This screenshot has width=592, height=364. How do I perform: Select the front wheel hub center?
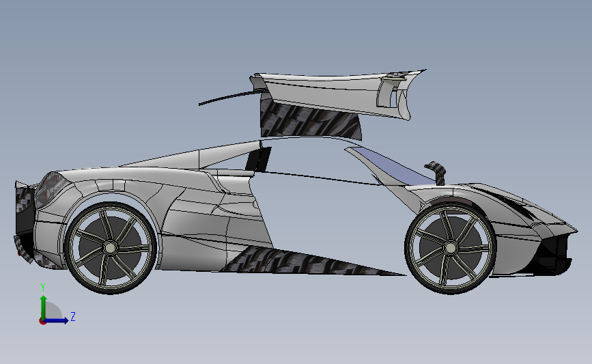tap(451, 248)
